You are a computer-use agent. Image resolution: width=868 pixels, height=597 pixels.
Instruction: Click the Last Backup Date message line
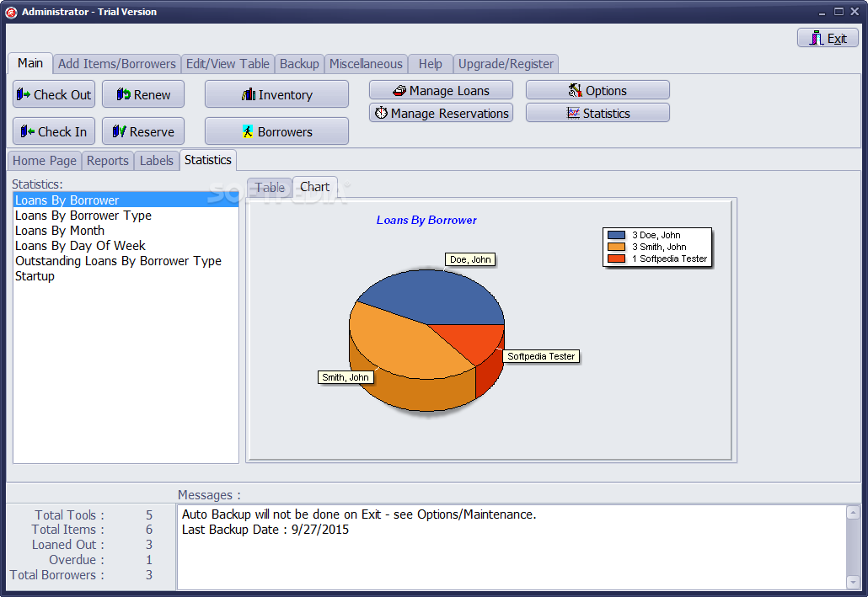coord(265,530)
